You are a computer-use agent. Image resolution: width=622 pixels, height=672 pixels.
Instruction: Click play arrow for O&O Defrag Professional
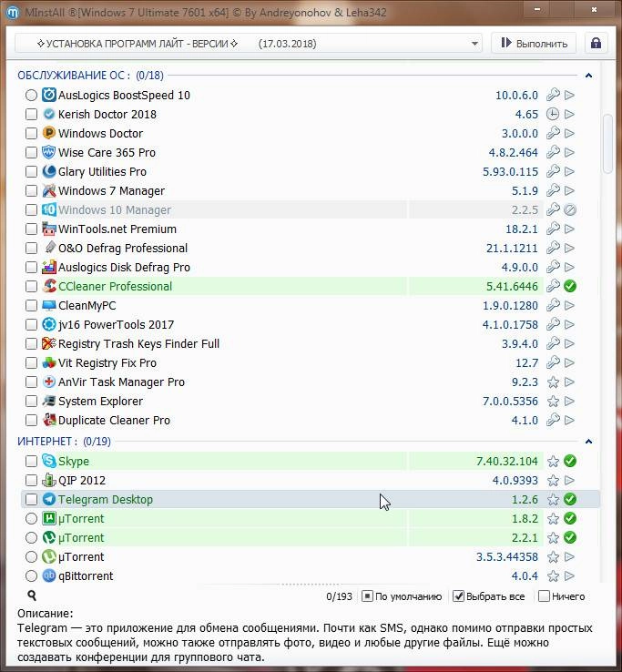tap(569, 249)
